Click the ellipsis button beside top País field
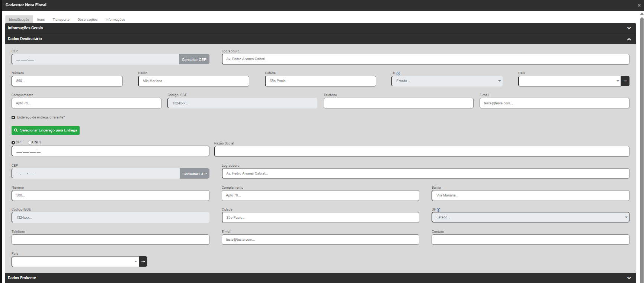The height and width of the screenshot is (283, 644). (x=625, y=81)
